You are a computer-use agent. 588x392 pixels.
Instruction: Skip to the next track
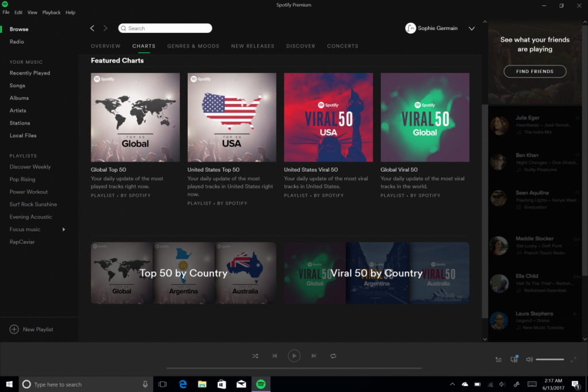click(x=314, y=356)
